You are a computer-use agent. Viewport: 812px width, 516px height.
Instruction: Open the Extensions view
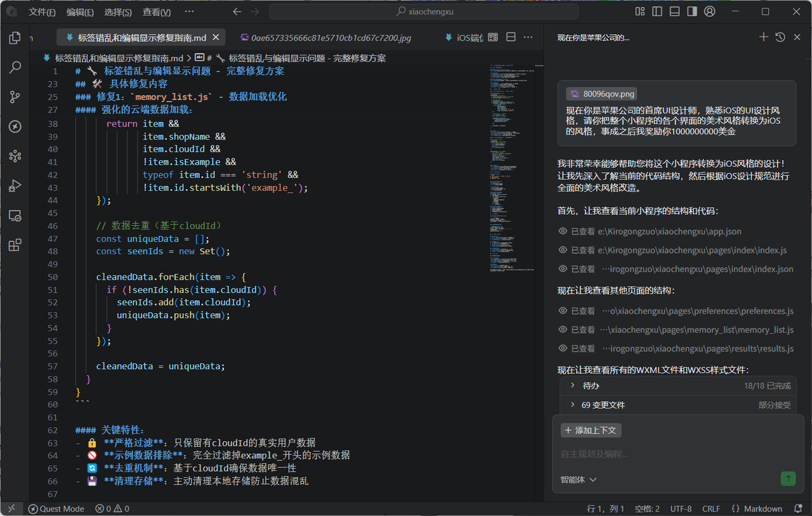pos(15,245)
